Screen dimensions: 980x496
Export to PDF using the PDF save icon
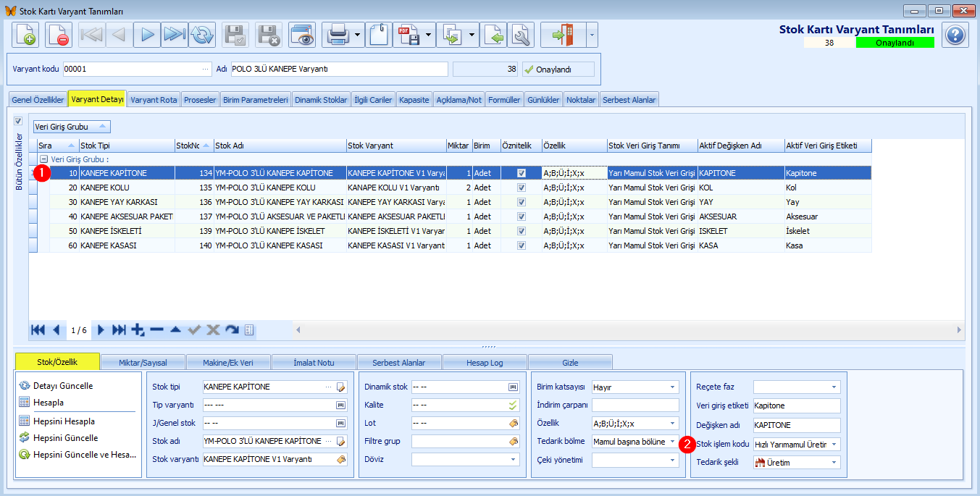[x=408, y=35]
